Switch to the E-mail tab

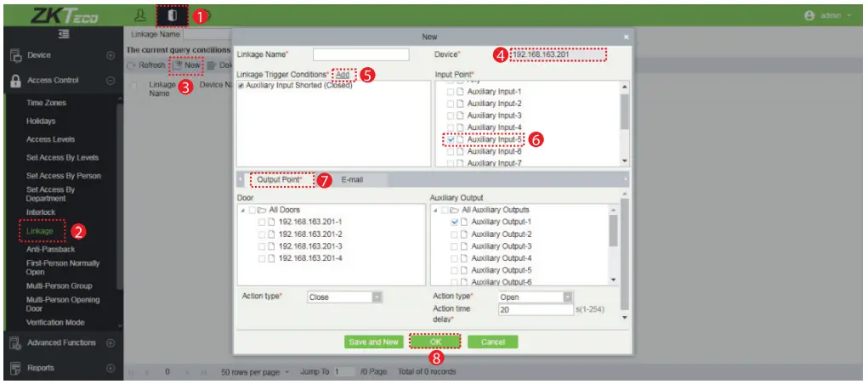point(352,180)
